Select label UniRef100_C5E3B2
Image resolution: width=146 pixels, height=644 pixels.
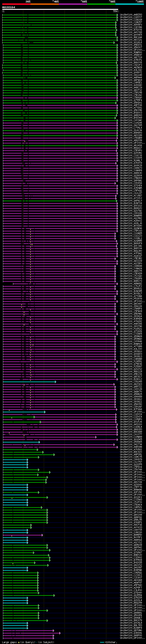[x=131, y=259]
